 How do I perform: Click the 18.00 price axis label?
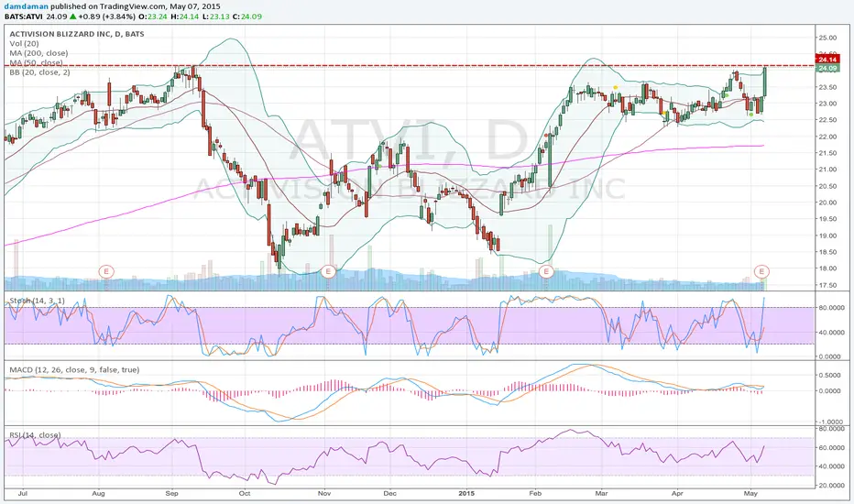coord(827,268)
